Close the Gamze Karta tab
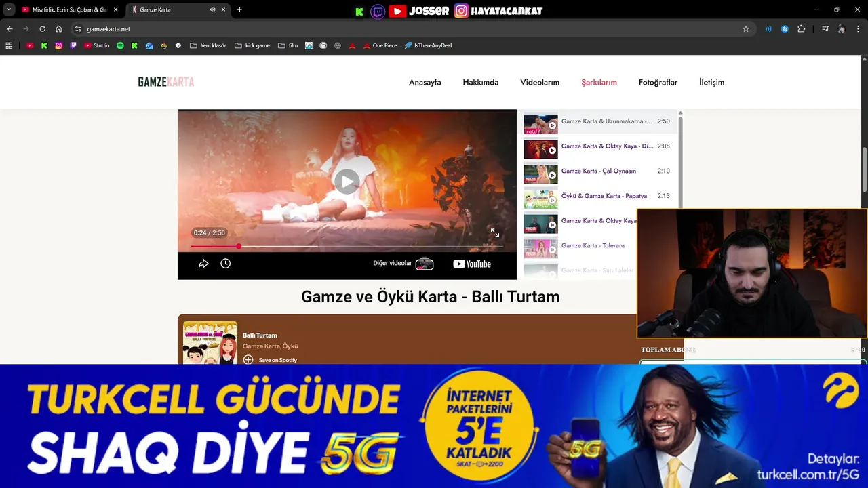This screenshot has width=868, height=488. click(223, 9)
